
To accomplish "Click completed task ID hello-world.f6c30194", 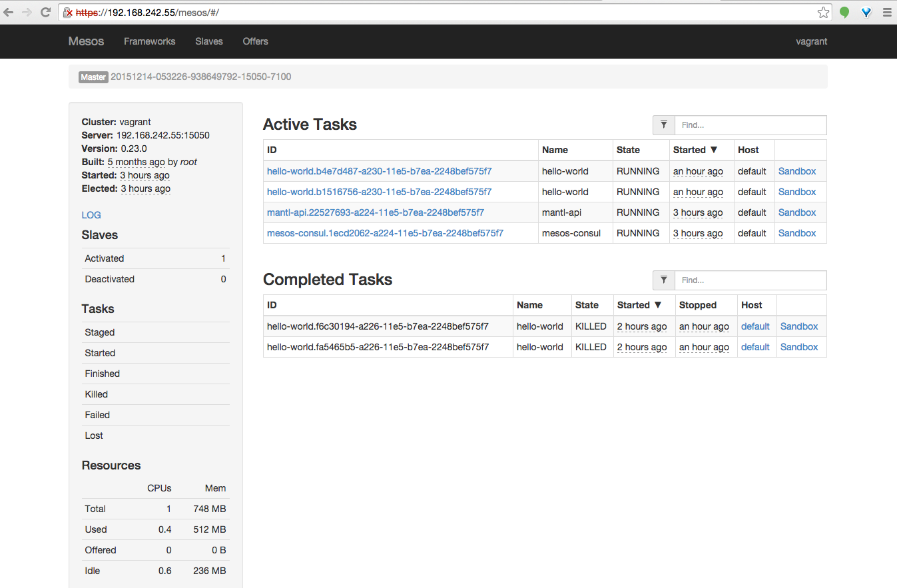I will (378, 326).
